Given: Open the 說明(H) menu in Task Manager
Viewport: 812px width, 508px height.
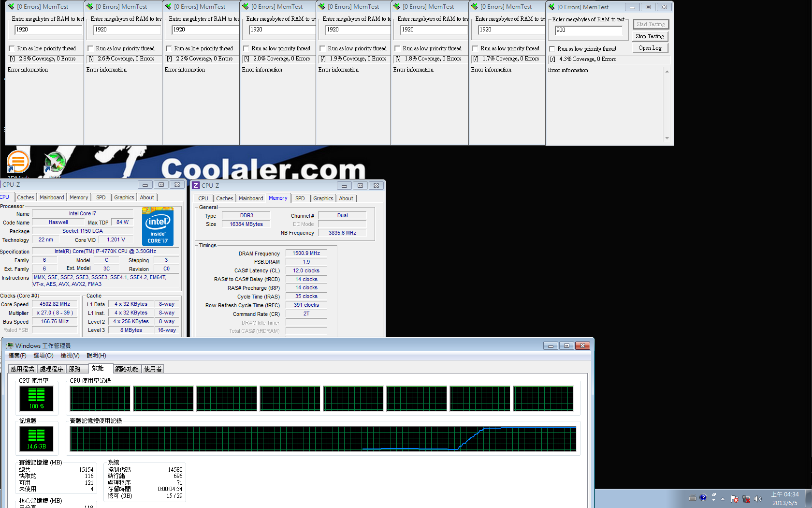Looking at the screenshot, I should pyautogui.click(x=96, y=356).
